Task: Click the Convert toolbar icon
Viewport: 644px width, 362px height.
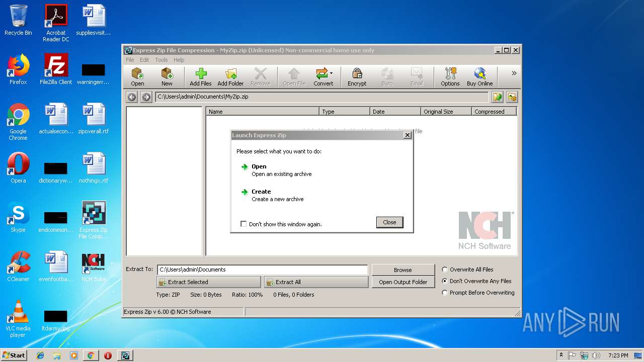Action: pyautogui.click(x=323, y=77)
